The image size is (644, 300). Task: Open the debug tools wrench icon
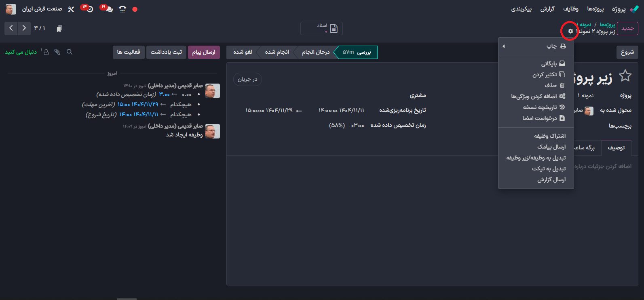pyautogui.click(x=71, y=9)
